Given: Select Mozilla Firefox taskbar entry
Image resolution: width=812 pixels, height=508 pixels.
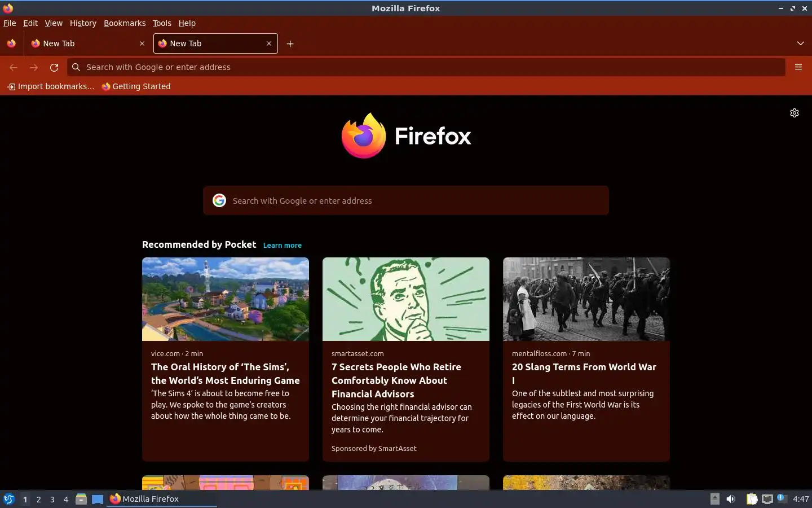Looking at the screenshot, I should coord(162,499).
